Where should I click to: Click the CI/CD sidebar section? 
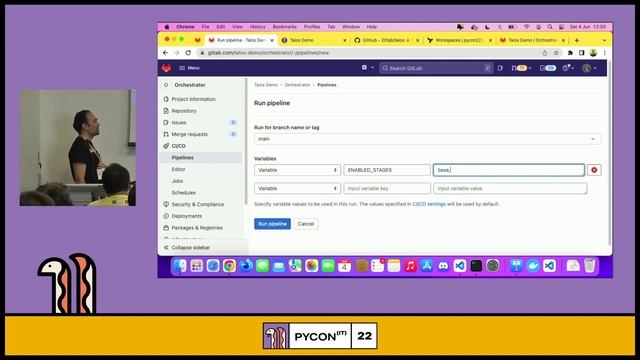tap(178, 146)
